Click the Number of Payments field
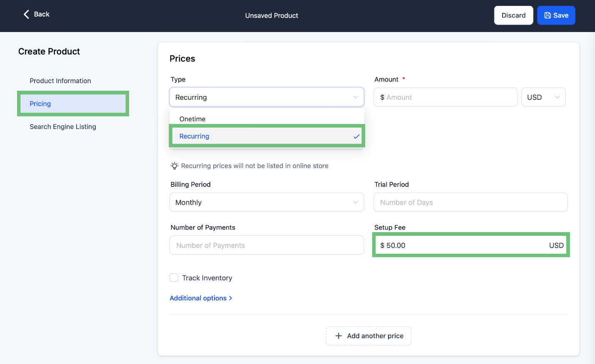This screenshot has height=364, width=595. [267, 245]
